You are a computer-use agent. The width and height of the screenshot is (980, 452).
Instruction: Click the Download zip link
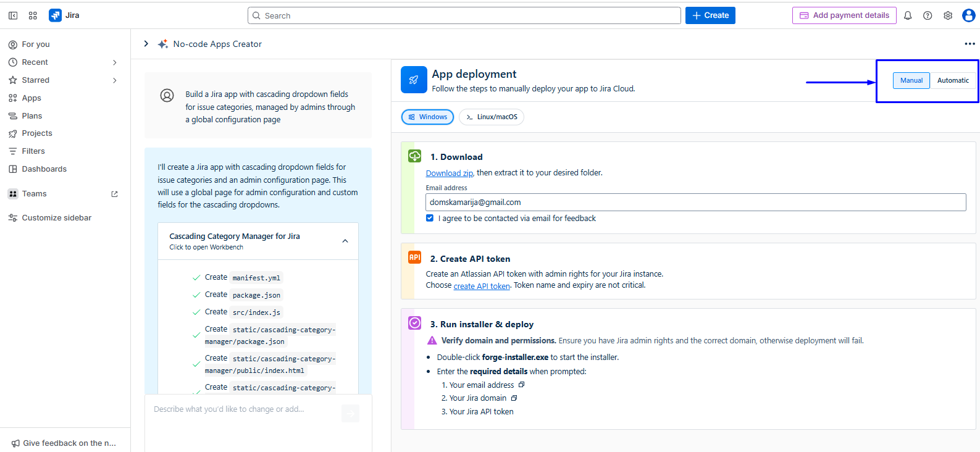pos(450,174)
